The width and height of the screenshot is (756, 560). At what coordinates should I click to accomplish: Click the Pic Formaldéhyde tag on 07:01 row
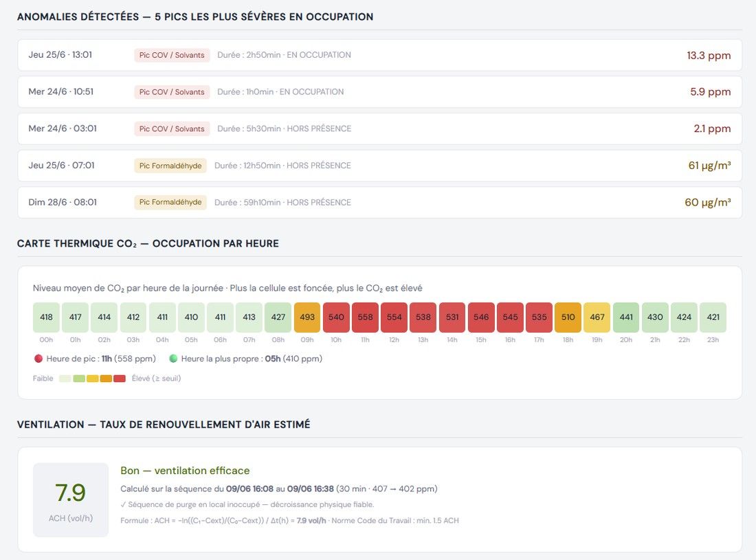click(x=170, y=166)
